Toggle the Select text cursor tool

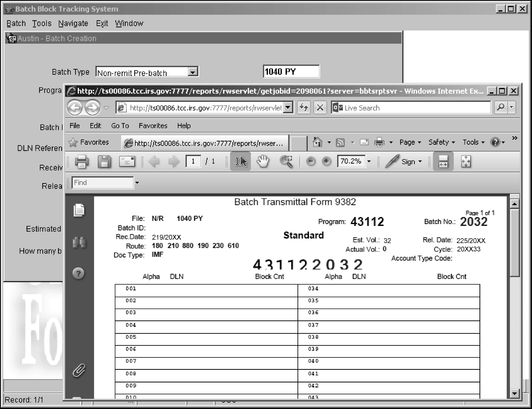click(240, 161)
